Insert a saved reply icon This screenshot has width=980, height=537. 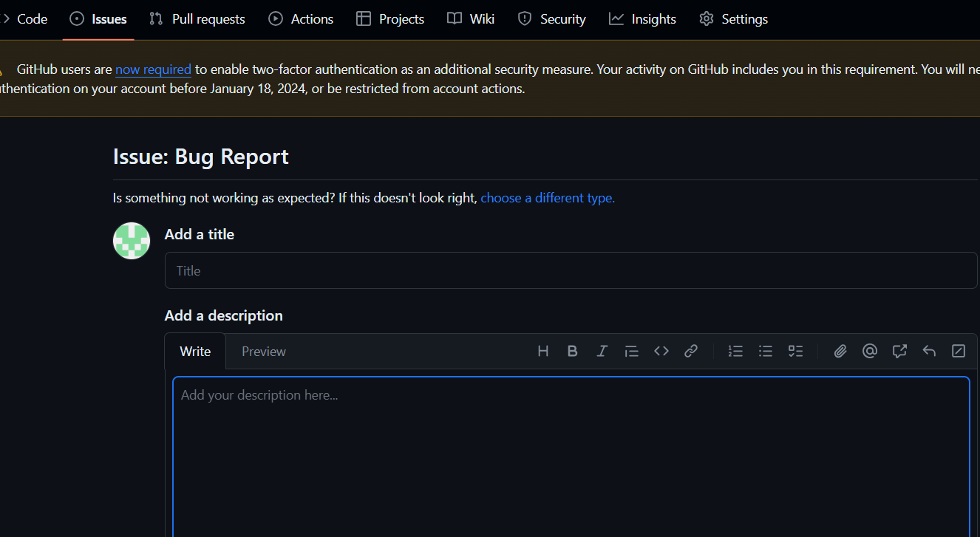click(929, 352)
